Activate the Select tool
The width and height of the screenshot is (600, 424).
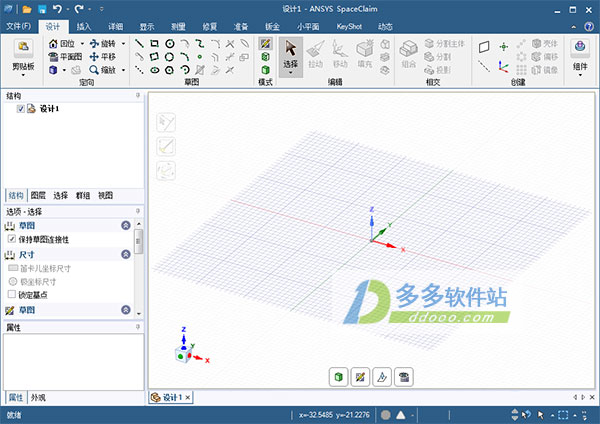[291, 57]
